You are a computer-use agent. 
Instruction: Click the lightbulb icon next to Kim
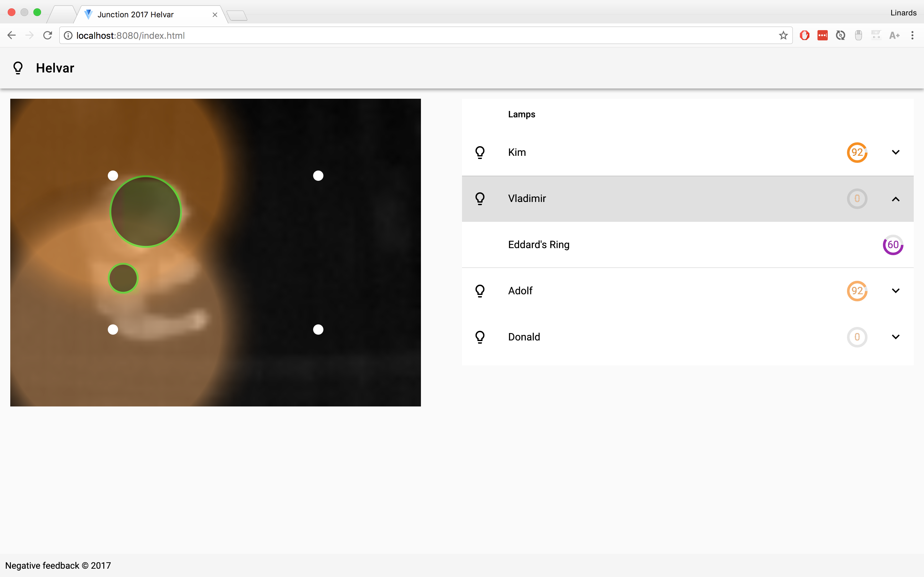pos(480,152)
